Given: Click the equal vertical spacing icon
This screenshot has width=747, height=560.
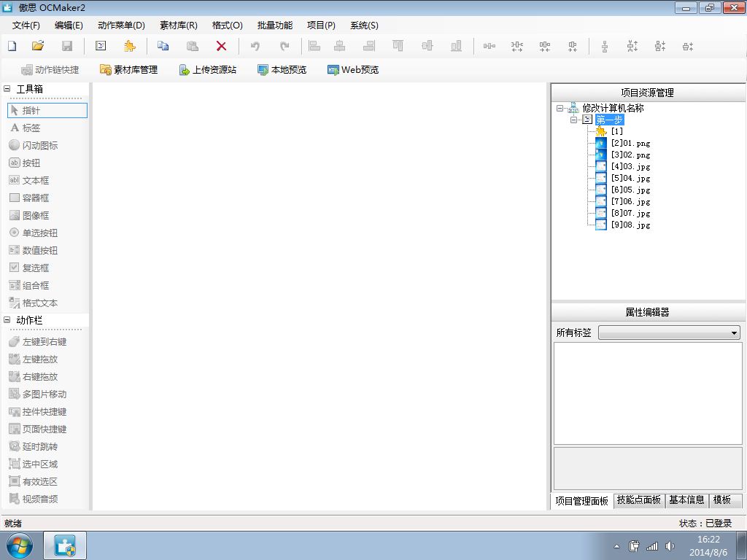Looking at the screenshot, I should (x=605, y=46).
